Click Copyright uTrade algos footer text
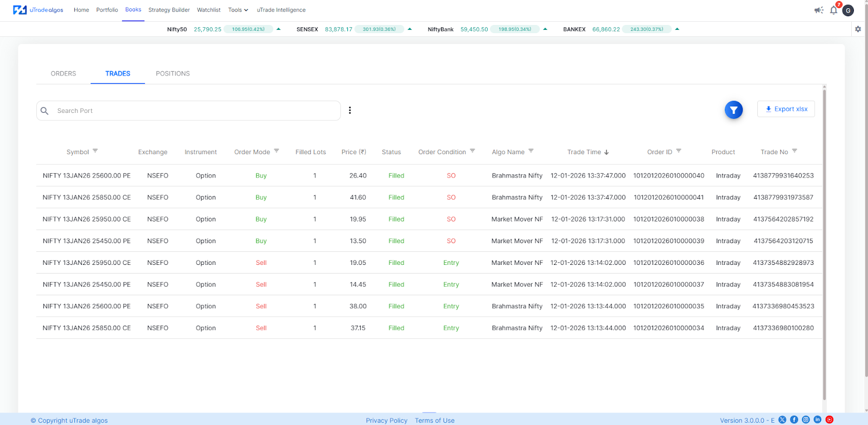868x425 pixels. point(69,420)
